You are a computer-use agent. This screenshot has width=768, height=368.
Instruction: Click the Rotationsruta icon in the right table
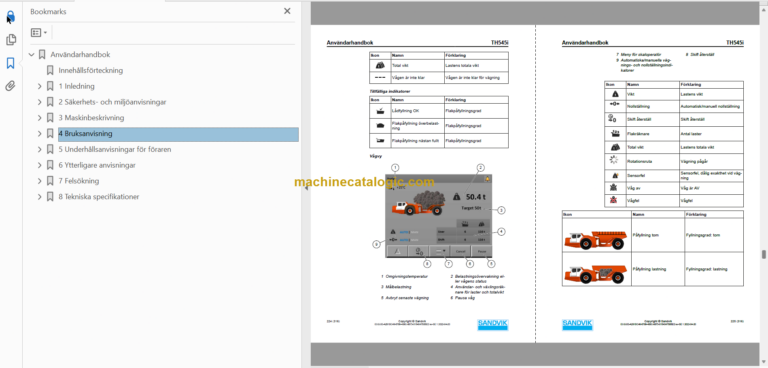615,160
